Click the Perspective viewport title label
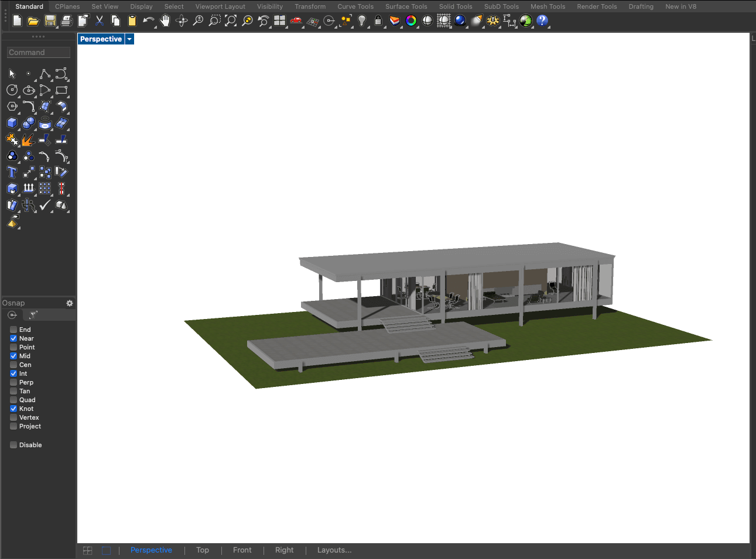 pos(101,39)
